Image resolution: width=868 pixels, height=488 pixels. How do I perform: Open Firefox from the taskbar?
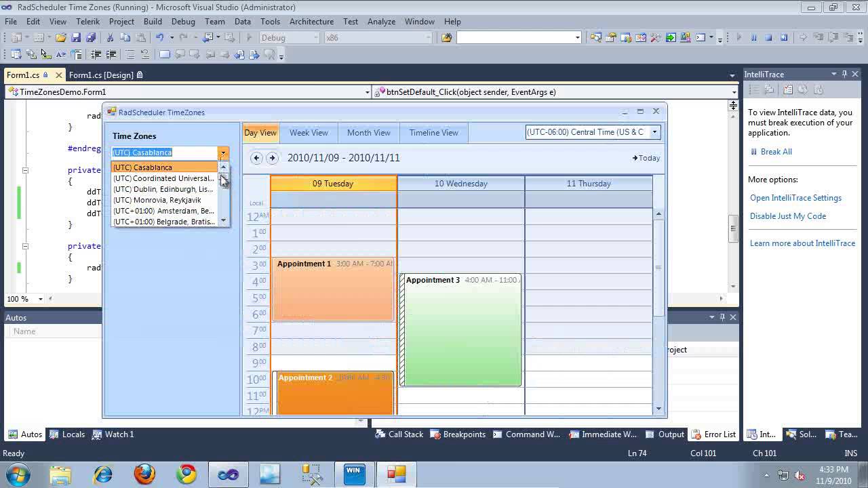click(144, 474)
